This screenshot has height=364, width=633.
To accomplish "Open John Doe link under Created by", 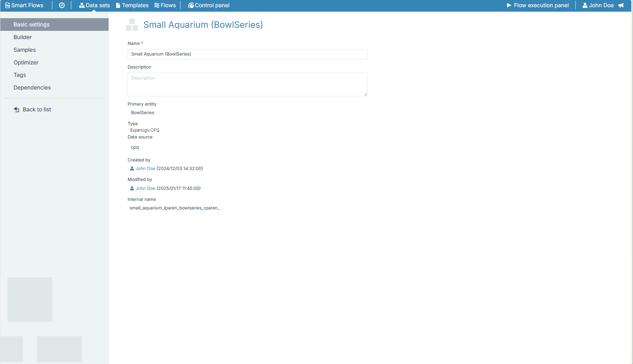I will (145, 169).
